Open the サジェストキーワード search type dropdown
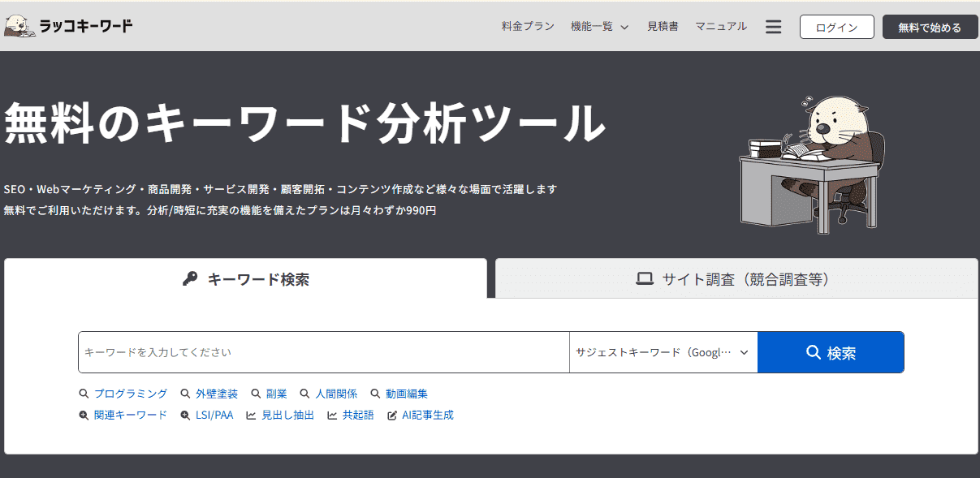This screenshot has height=478, width=980. (x=663, y=352)
